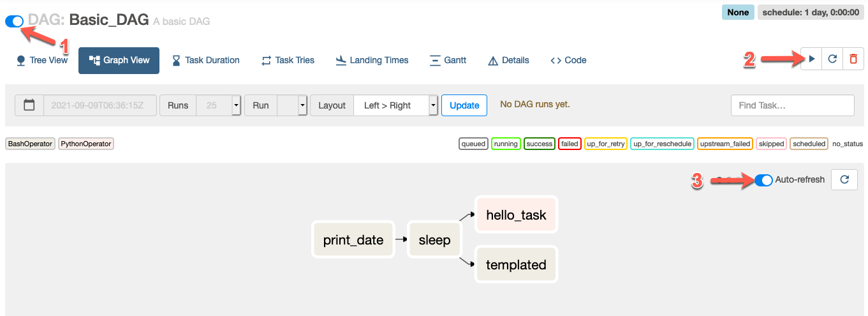
Task: Click the Find Task search field
Action: (792, 105)
